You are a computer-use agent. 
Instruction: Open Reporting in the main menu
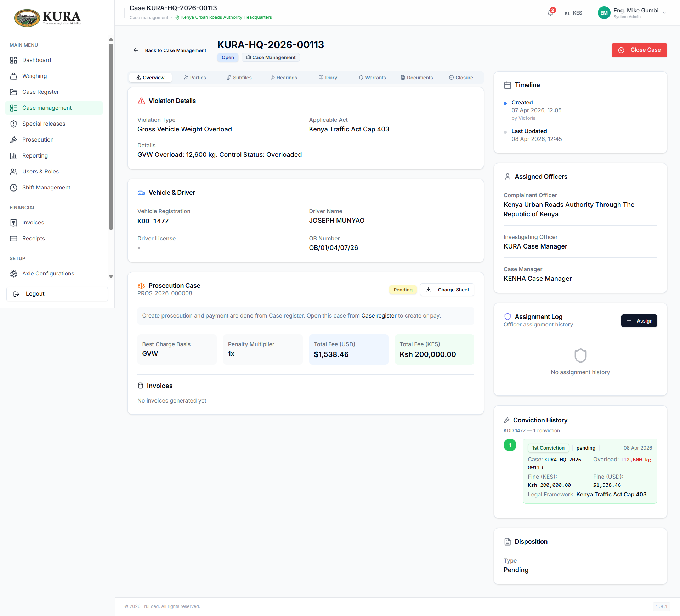pyautogui.click(x=54, y=156)
